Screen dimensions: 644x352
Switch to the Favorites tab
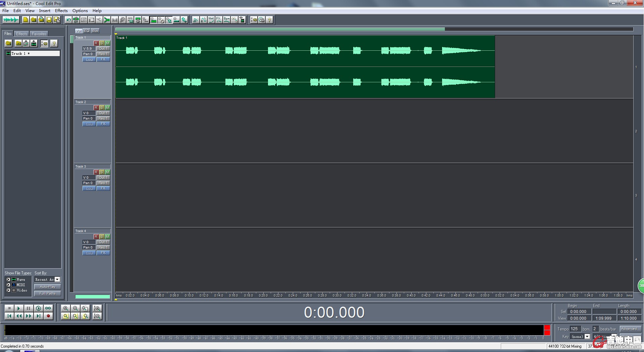click(x=39, y=34)
